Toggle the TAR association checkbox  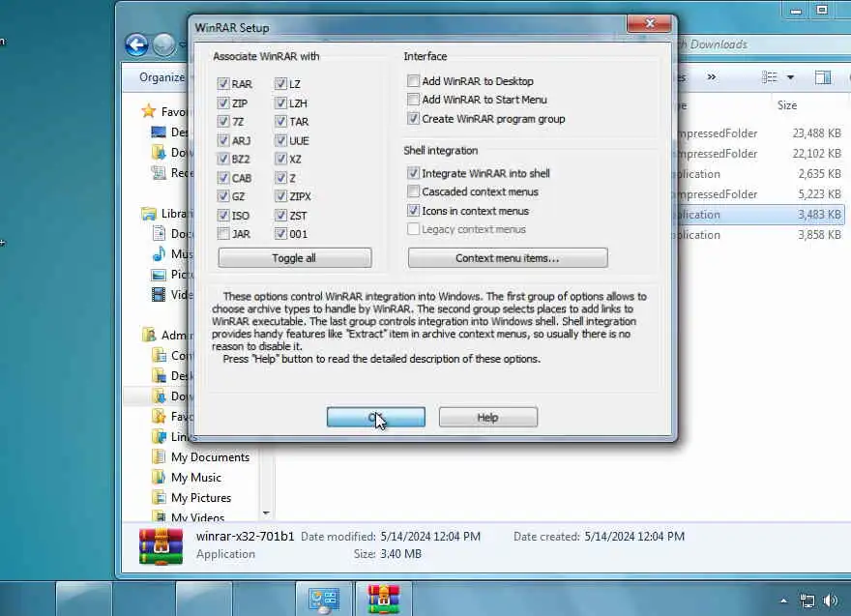(280, 122)
